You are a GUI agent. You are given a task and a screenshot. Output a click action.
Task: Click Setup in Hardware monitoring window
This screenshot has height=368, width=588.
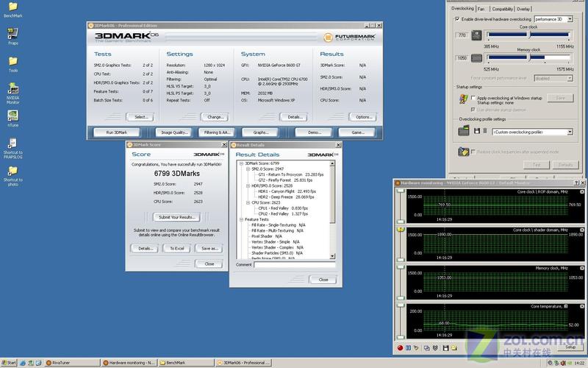click(x=570, y=347)
